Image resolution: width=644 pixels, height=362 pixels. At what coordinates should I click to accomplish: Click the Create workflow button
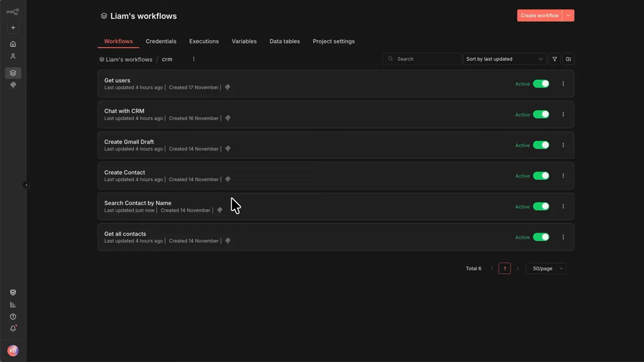pyautogui.click(x=539, y=15)
